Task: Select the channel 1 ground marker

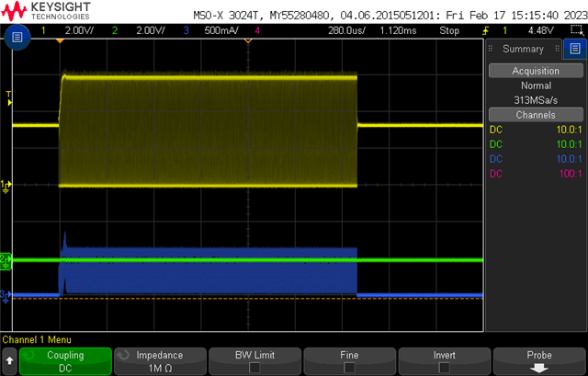Action: click(6, 186)
